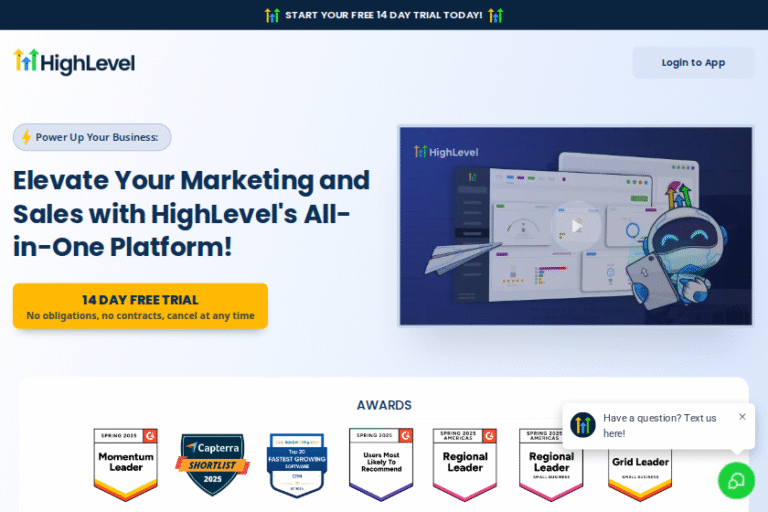The width and height of the screenshot is (768, 512).
Task: Click the top free trial banner text
Action: pyautogui.click(x=383, y=15)
